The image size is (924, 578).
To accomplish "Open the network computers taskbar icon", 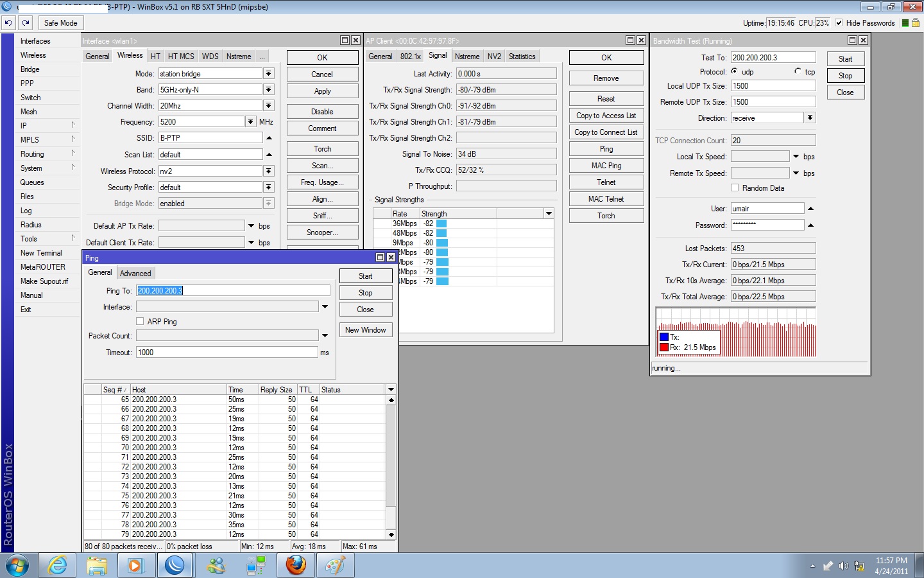I will tap(256, 565).
